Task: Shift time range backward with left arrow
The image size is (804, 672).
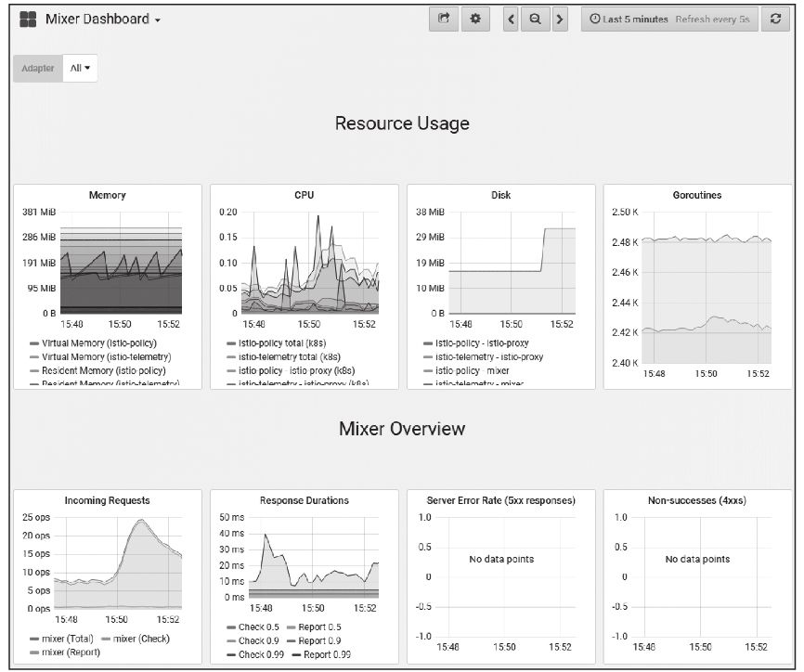Action: [511, 19]
